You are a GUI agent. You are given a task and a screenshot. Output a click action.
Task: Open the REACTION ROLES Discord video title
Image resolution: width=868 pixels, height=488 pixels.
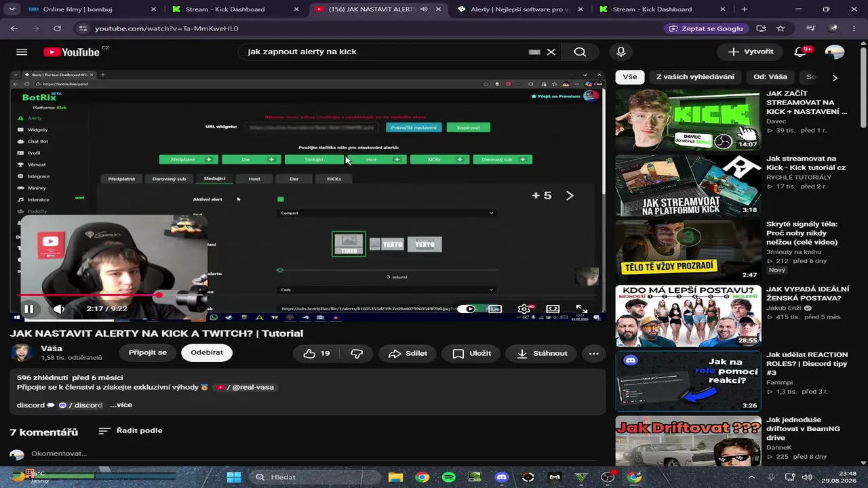[807, 363]
